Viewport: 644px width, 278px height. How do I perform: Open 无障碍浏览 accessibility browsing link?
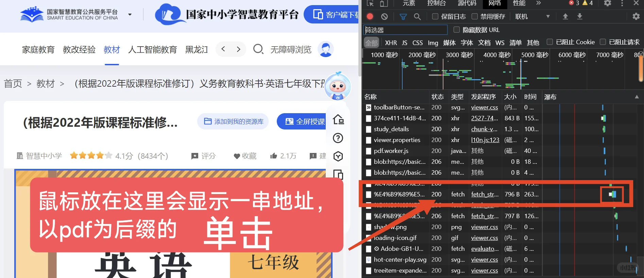tap(291, 50)
